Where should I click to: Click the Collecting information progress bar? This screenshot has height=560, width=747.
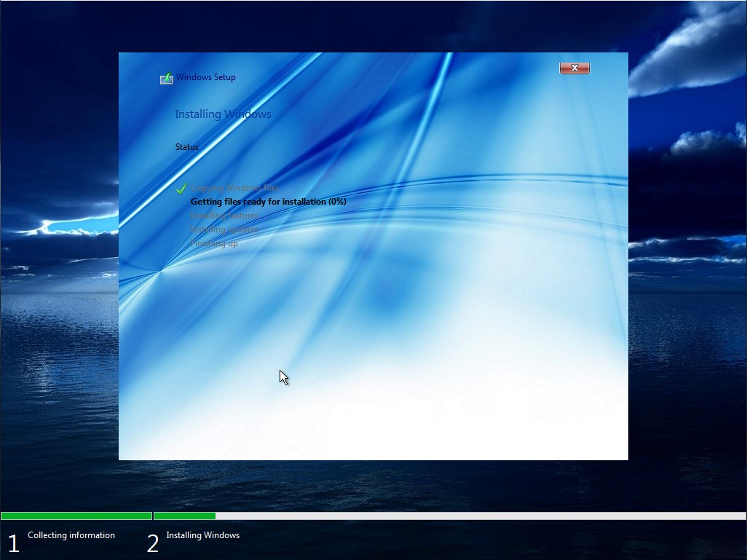coord(76,516)
